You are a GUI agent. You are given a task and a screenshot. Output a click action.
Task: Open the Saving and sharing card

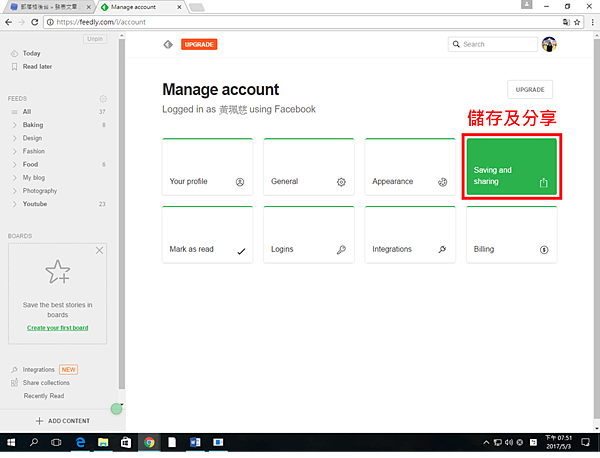pos(512,167)
